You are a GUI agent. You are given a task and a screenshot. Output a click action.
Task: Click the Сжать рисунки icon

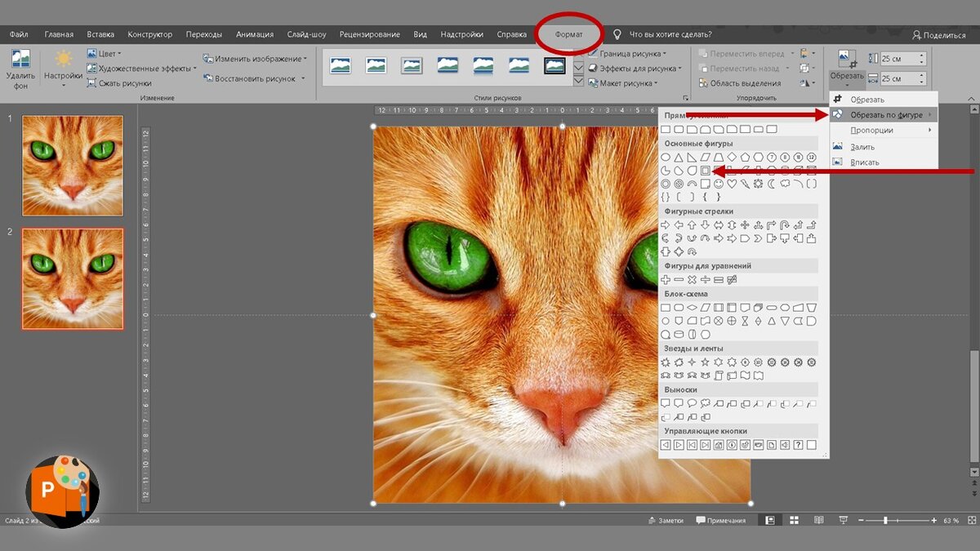pos(91,83)
